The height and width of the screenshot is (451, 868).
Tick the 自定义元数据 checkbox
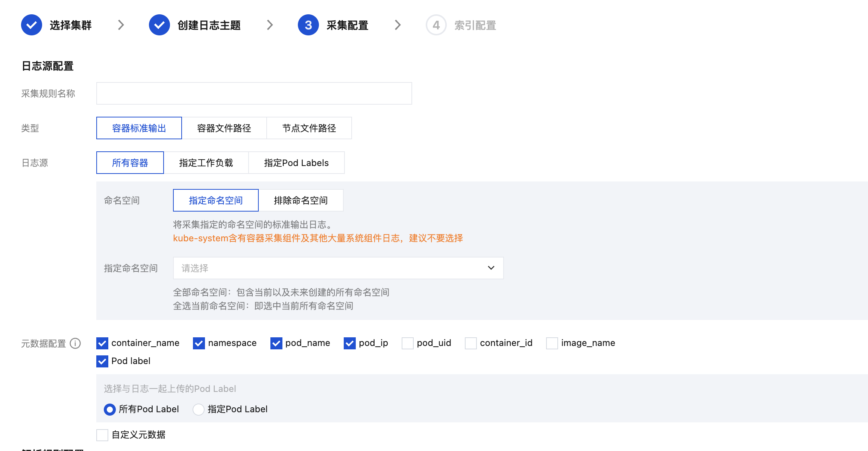point(102,435)
